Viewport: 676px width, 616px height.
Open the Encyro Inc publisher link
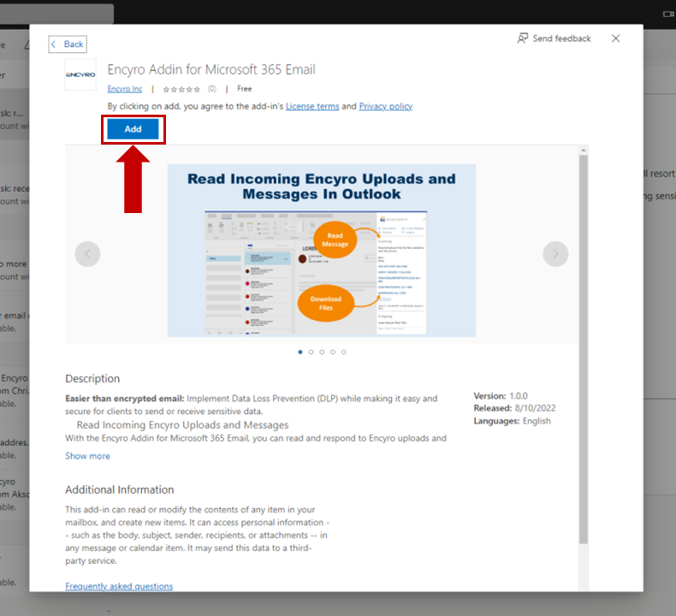pos(125,89)
